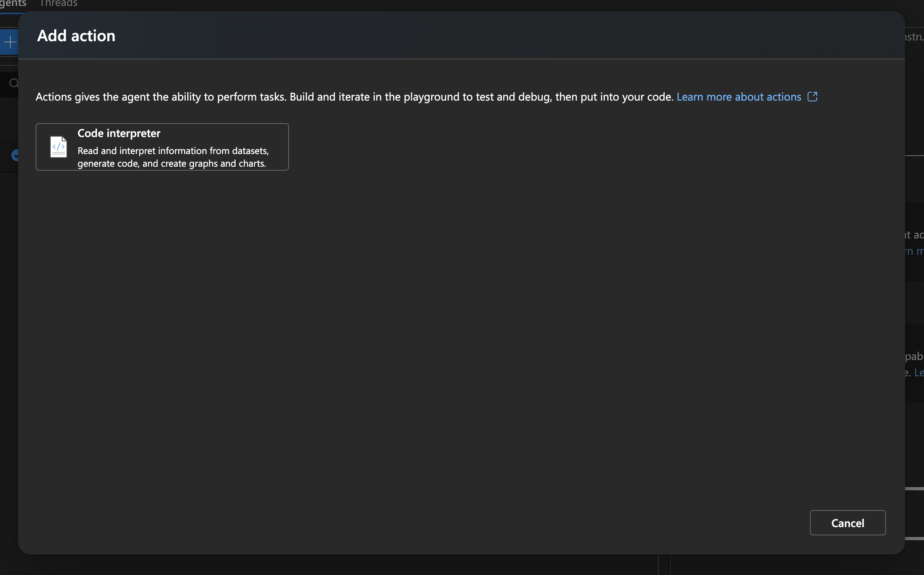The height and width of the screenshot is (575, 924).
Task: Click the blue 'rn m' link at right edge
Action: pos(914,251)
